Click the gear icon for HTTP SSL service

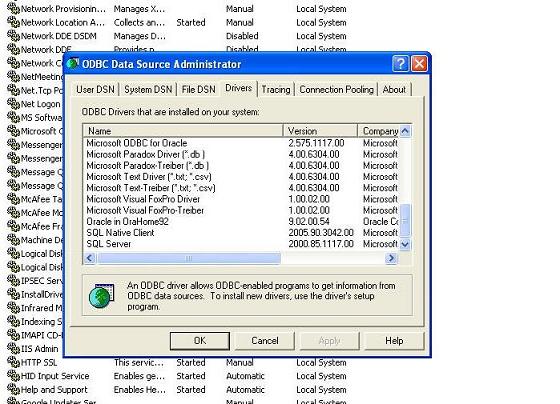[x=13, y=362]
